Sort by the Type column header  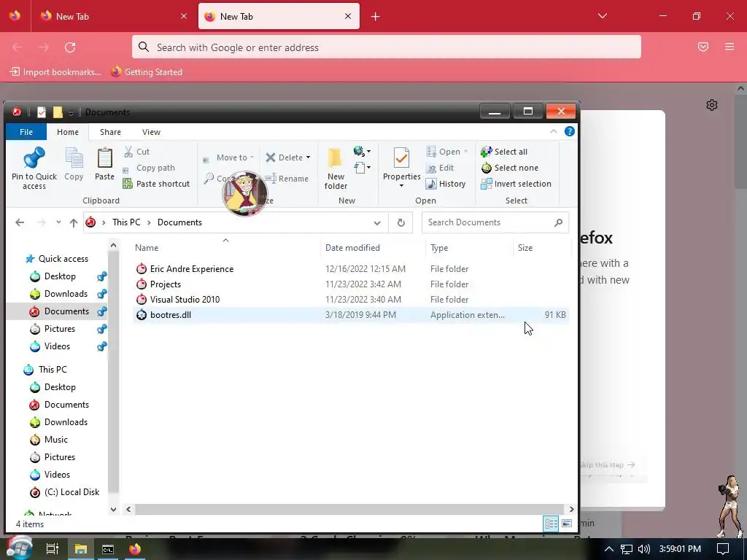(469, 248)
